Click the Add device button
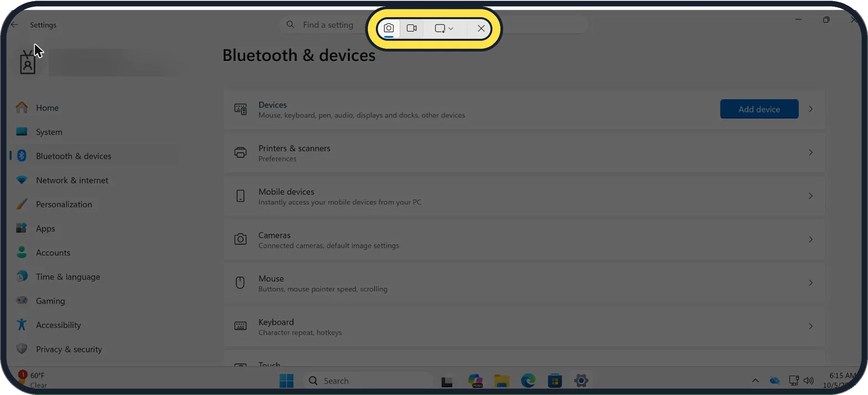Image resolution: width=868 pixels, height=395 pixels. pyautogui.click(x=759, y=109)
